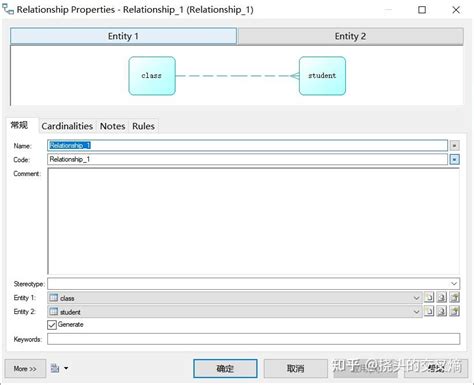Screen dimensions: 474x385
Task: Toggle the equals button beside Name field
Action: (x=454, y=145)
